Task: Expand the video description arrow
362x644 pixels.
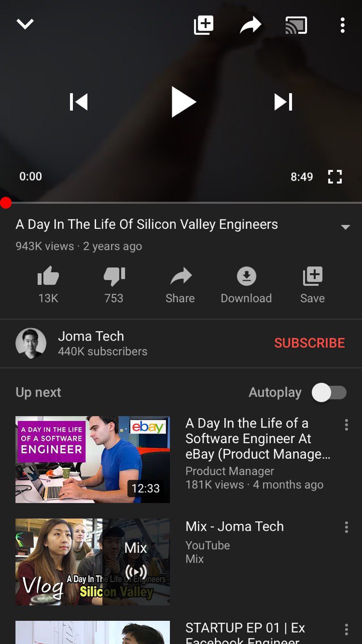Action: click(x=345, y=227)
